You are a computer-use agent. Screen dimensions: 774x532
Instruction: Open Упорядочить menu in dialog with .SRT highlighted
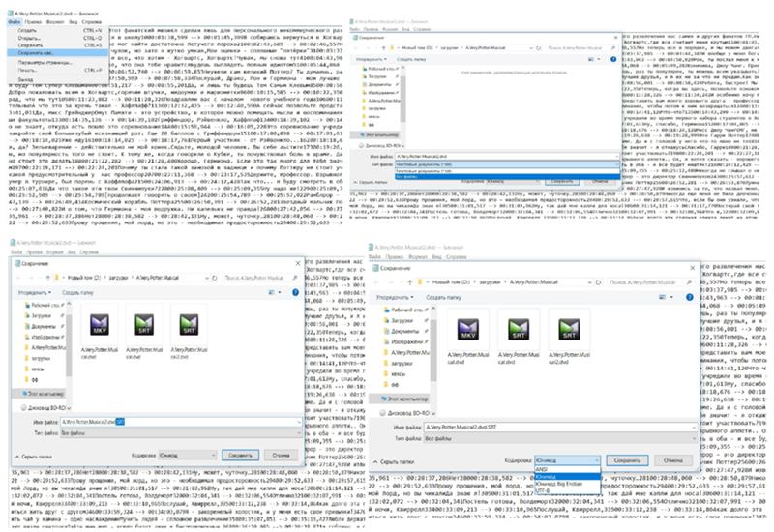(x=35, y=293)
